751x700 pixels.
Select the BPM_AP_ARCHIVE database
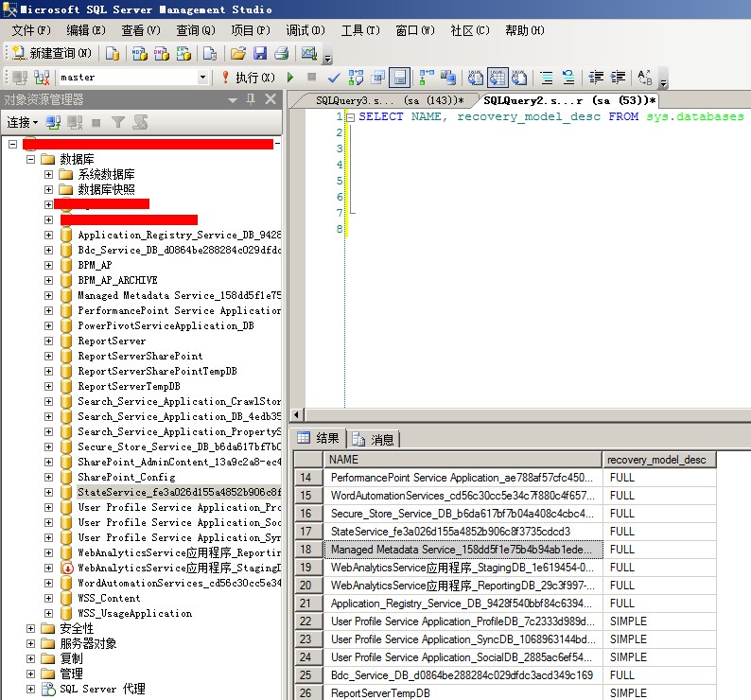118,280
